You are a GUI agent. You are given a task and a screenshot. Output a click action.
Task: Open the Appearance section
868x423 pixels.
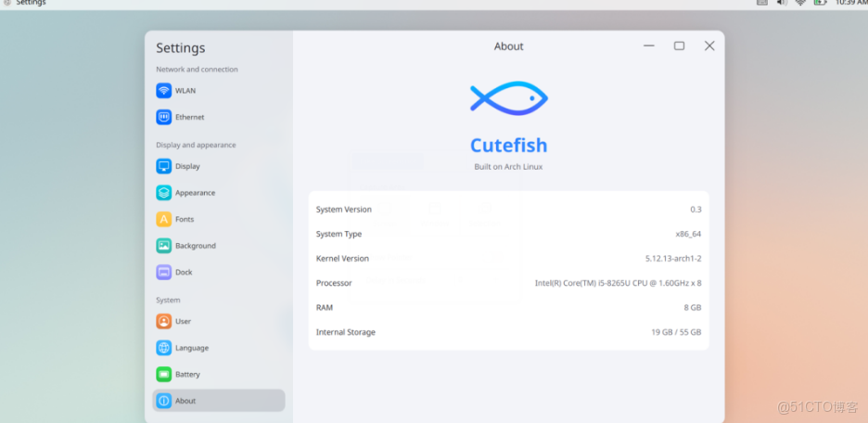[x=219, y=193]
